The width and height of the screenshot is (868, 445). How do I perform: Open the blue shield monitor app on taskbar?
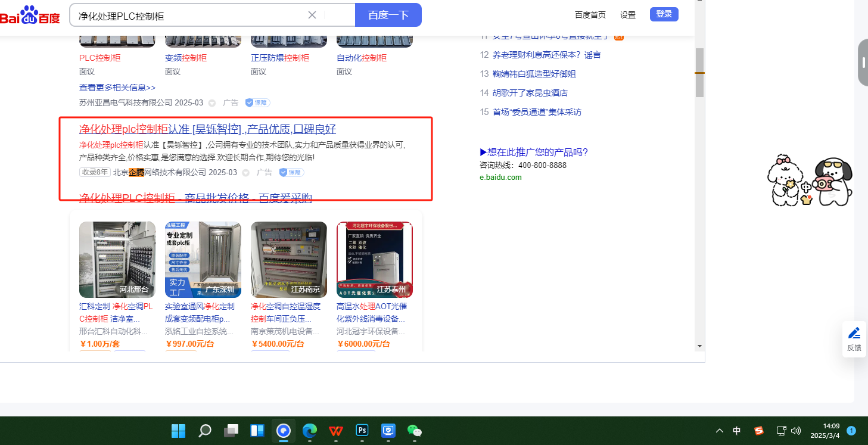click(388, 431)
